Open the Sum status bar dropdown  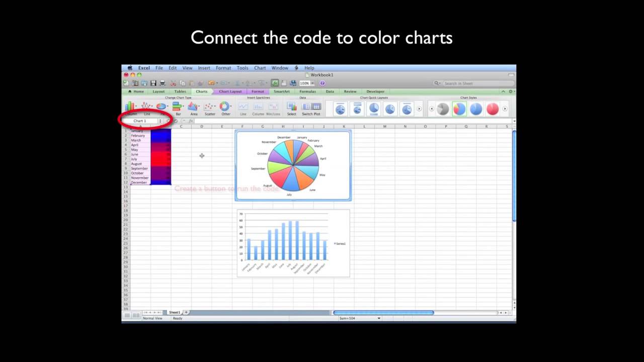(x=379, y=318)
